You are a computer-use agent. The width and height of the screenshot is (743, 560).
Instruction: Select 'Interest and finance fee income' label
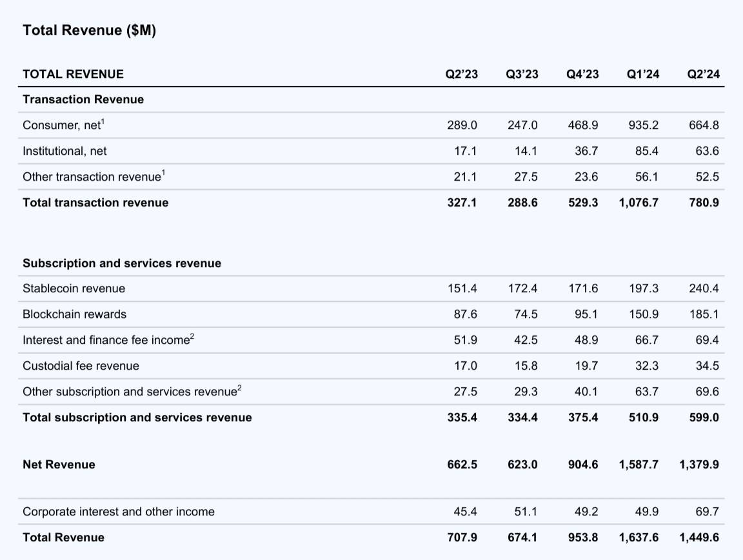(108, 339)
